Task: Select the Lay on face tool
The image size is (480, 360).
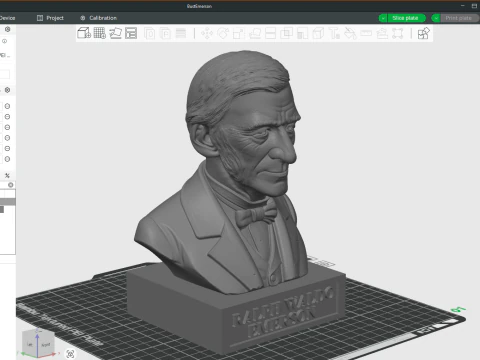Action: pos(255,33)
